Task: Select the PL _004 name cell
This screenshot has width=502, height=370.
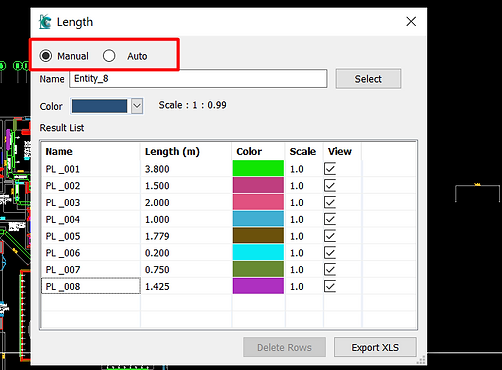Action: point(91,219)
